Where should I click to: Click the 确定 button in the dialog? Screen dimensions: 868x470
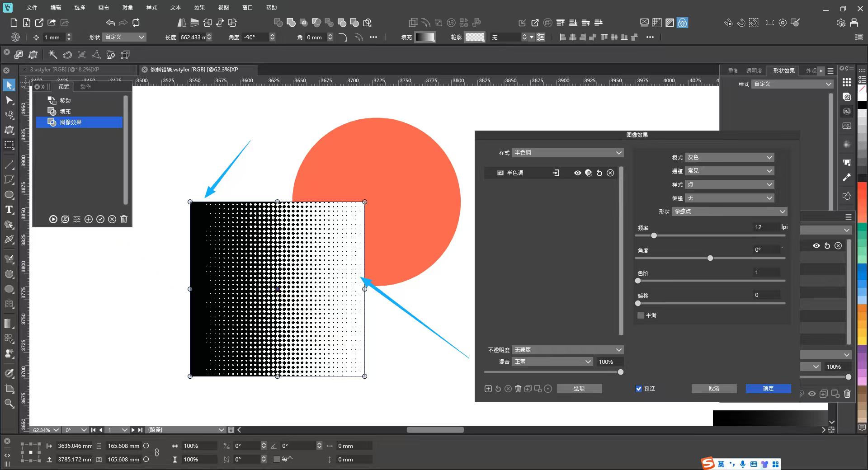coord(768,389)
